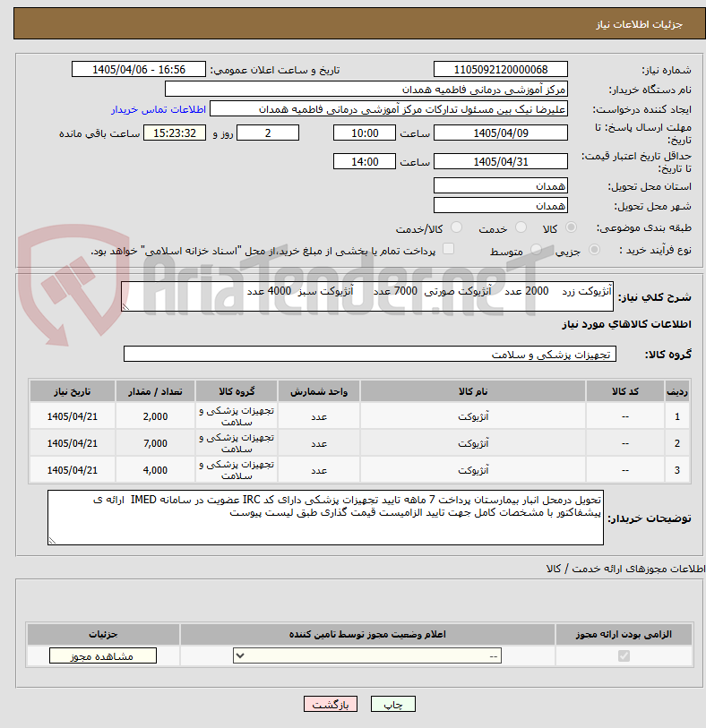Click the الزامی بودن ارائه مجوز column header

(x=624, y=634)
